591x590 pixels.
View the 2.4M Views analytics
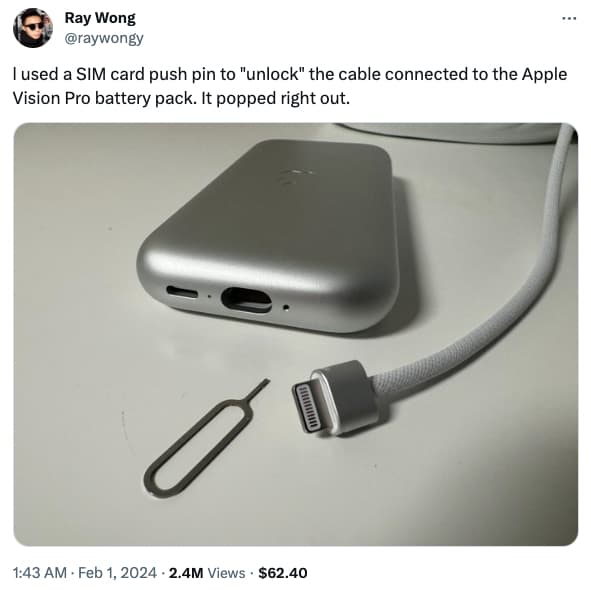pos(207,573)
